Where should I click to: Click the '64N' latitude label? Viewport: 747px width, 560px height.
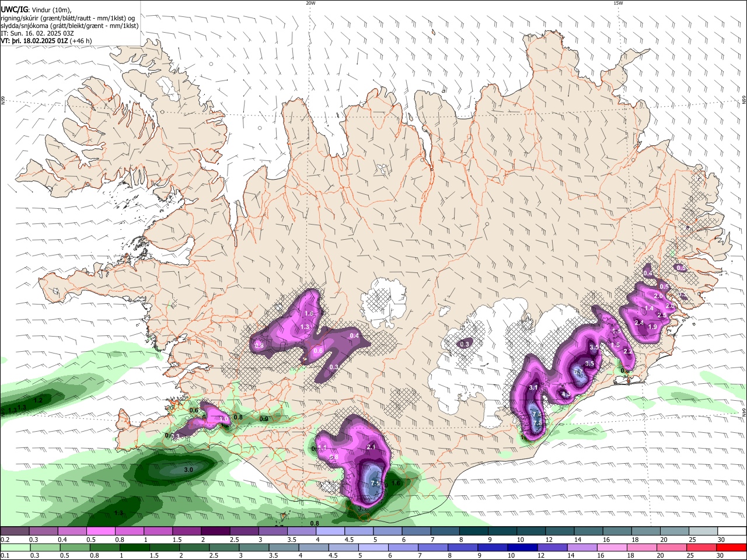click(744, 412)
